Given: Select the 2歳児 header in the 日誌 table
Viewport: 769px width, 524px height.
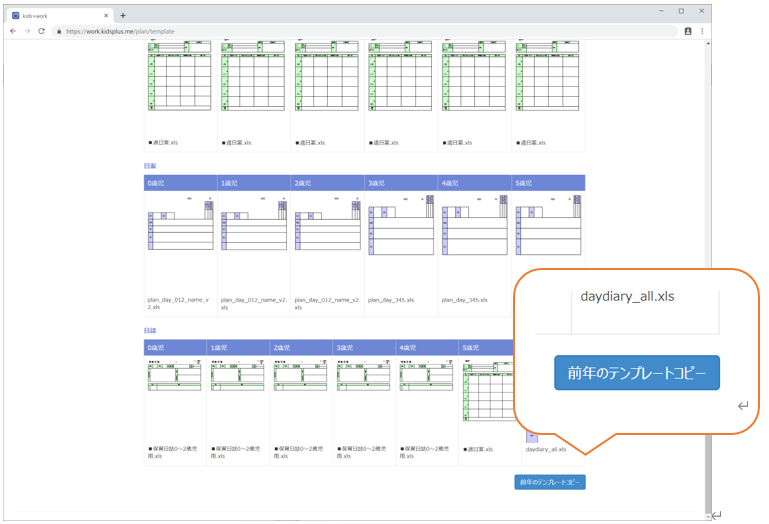Looking at the screenshot, I should tap(301, 347).
